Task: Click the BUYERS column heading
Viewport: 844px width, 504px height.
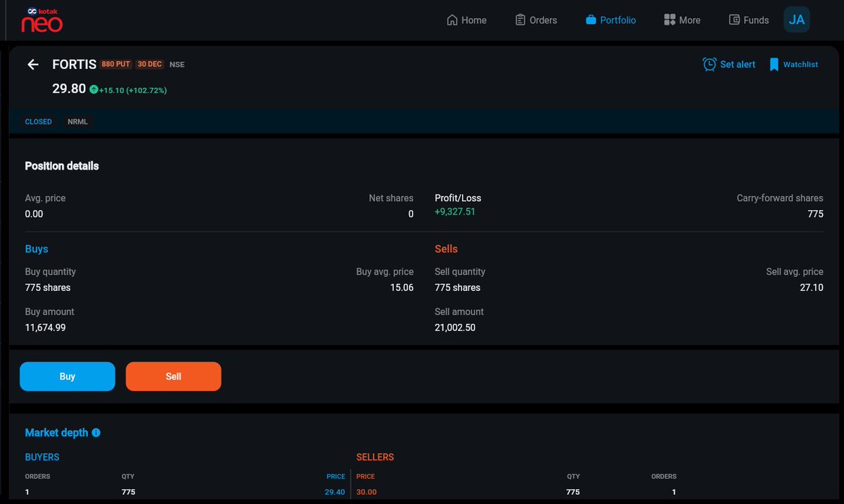Action: coord(42,457)
